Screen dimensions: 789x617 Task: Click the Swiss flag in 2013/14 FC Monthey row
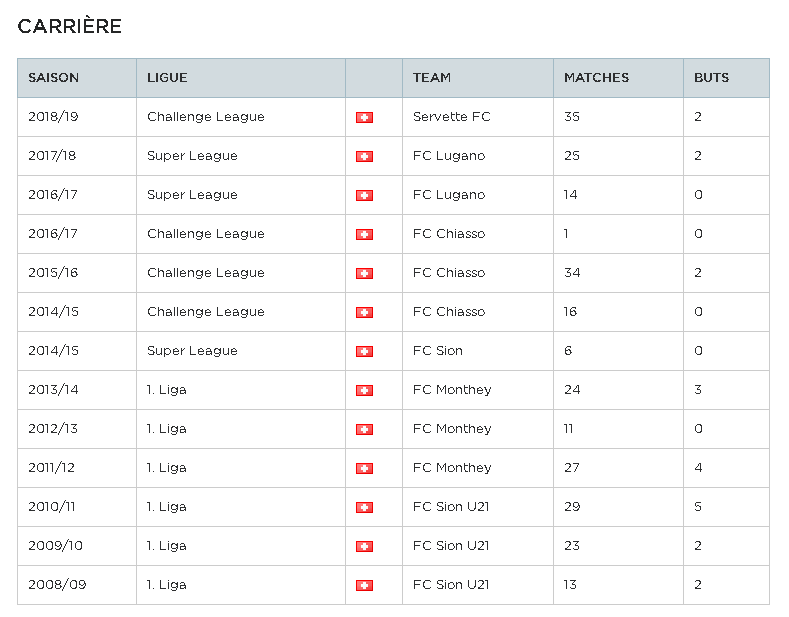point(364,391)
